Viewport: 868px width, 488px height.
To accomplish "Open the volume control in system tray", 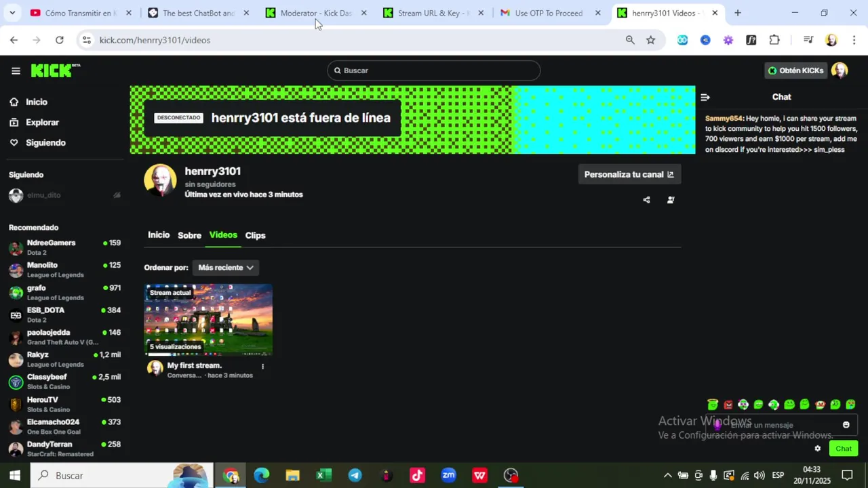I will [759, 475].
